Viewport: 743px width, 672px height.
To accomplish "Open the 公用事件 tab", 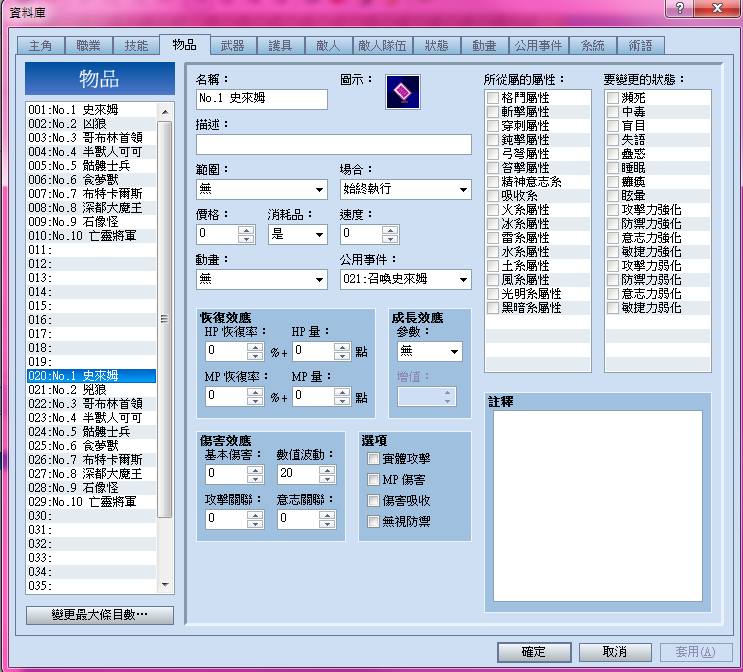I will [538, 46].
